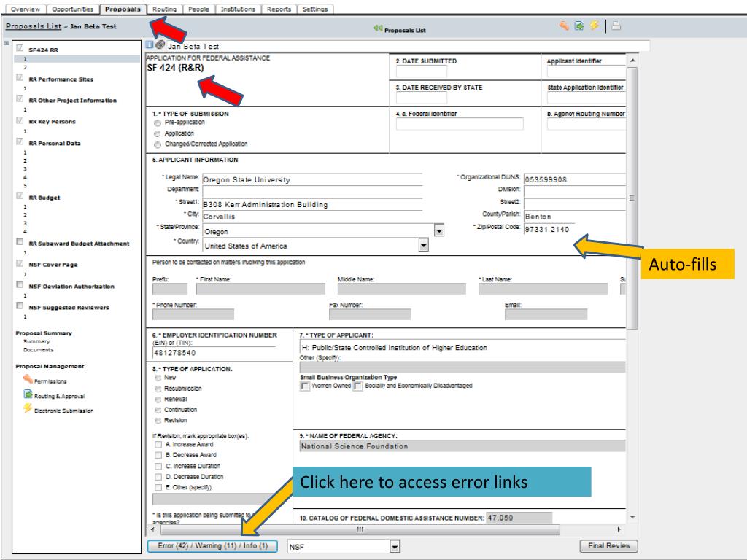Click the EIN field 481278540

click(x=214, y=353)
